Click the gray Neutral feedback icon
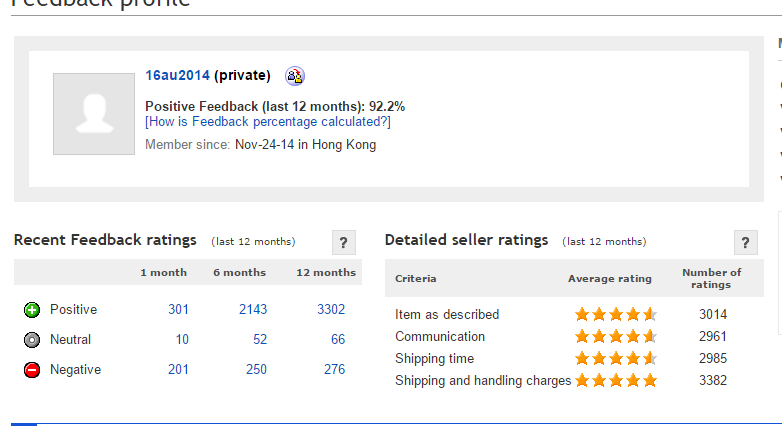The image size is (782, 426). (x=32, y=340)
